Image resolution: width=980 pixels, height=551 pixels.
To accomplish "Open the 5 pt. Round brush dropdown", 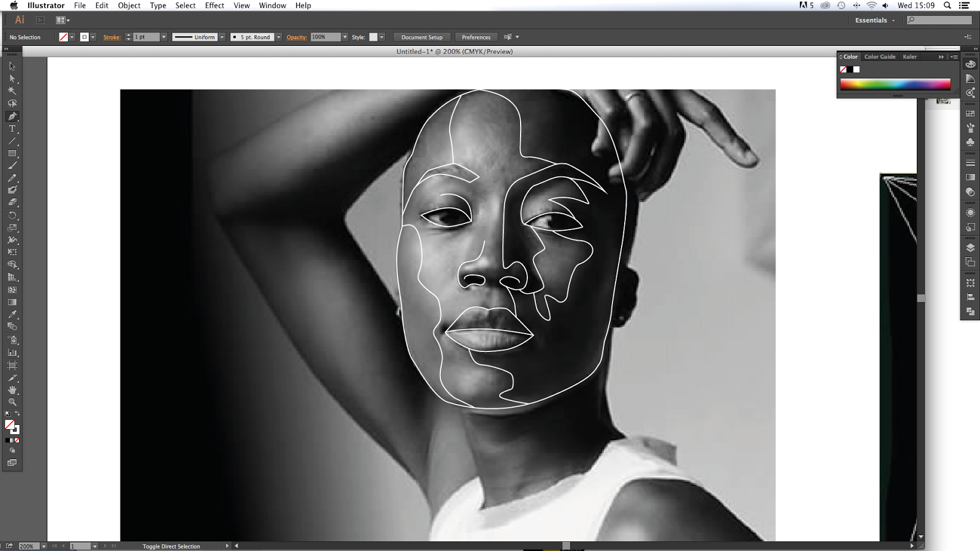I will click(279, 37).
